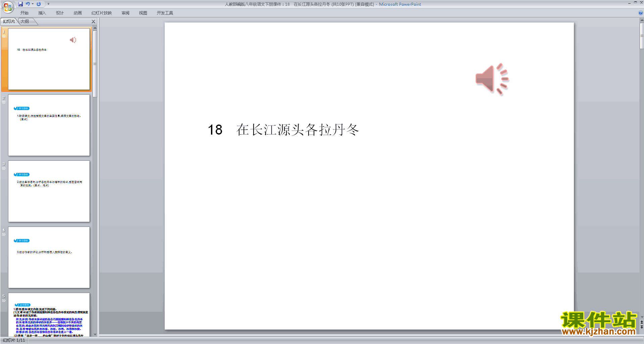The height and width of the screenshot is (344, 644).
Task: Click the scroll-up arrow of the slide editor
Action: pos(642,20)
